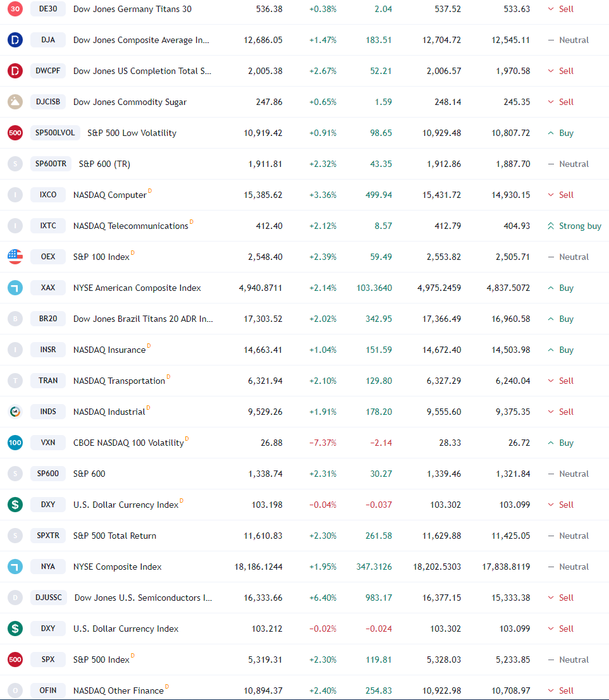Image resolution: width=609 pixels, height=700 pixels.
Task: Open S&P 100 Index link
Action: [101, 257]
